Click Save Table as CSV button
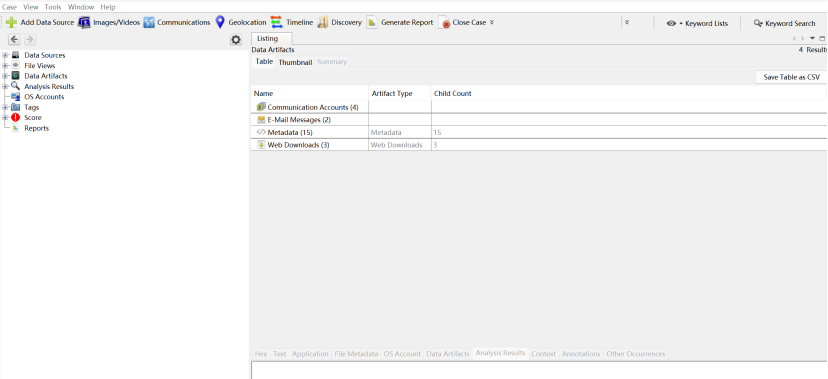Screen dimensions: 828x379 click(792, 77)
